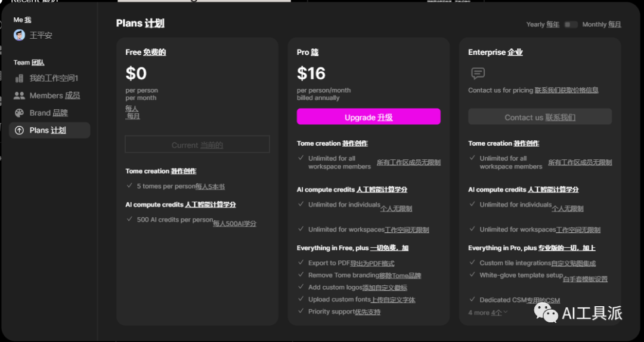644x342 pixels.
Task: Open the Brand 品牌 section
Action: point(49,113)
